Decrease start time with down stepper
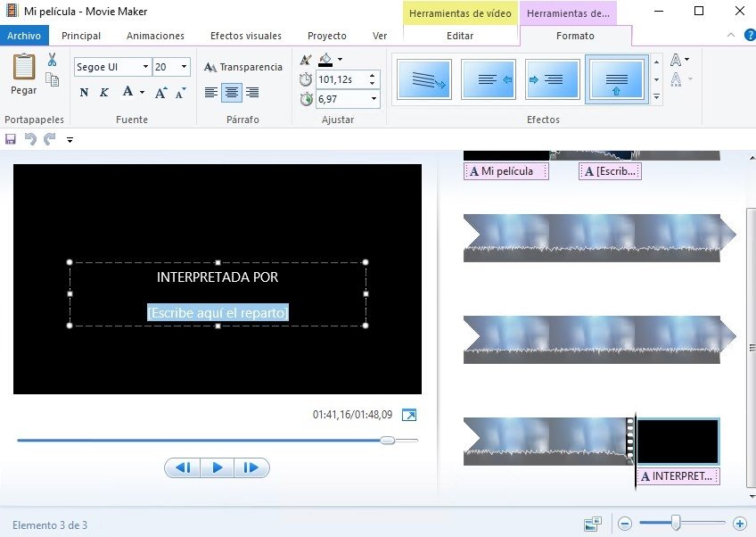Screen dimensions: 756x537 tap(373, 84)
